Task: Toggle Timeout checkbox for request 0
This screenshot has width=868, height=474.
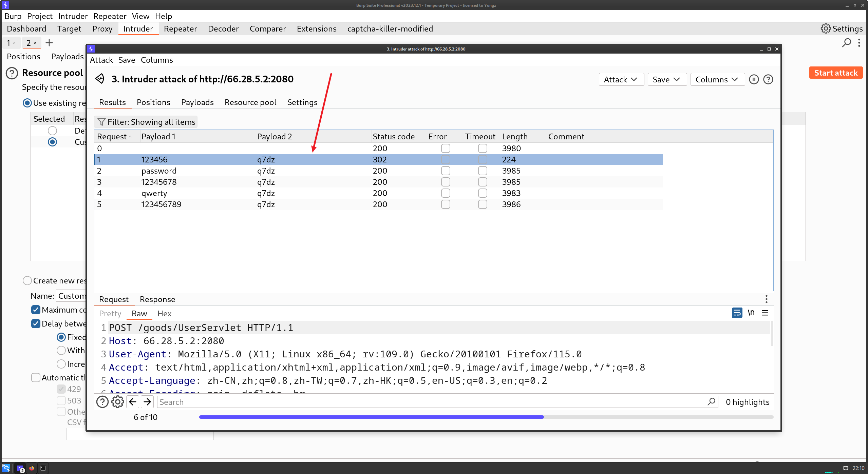Action: coord(483,148)
